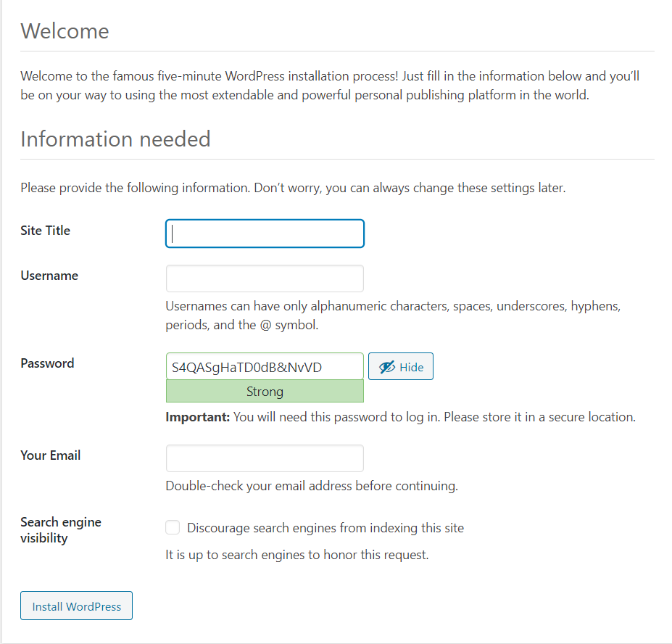This screenshot has width=672, height=644.
Task: Click the 'Usernames can have only alphanumeric' hint
Action: 393,315
